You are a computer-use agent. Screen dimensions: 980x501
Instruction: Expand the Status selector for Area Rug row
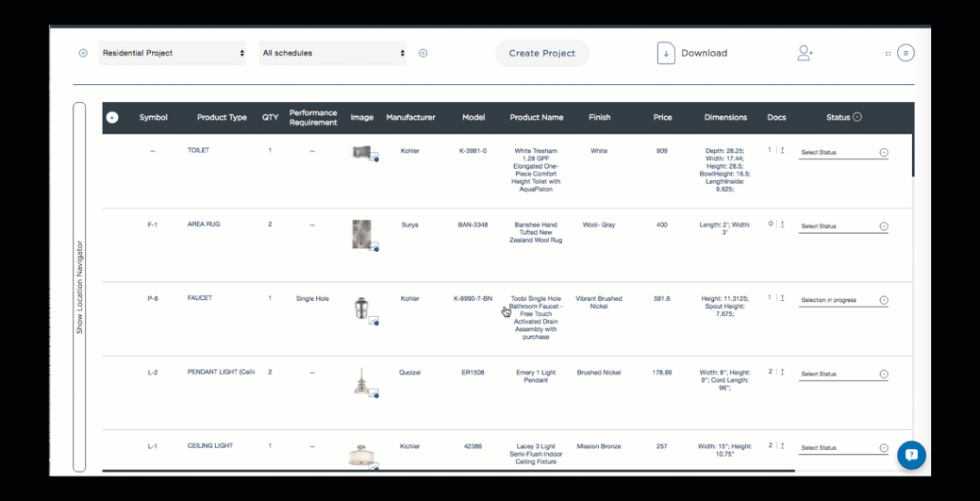[884, 226]
